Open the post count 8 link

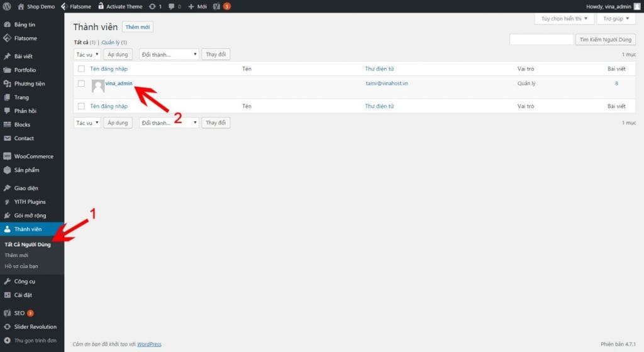(616, 83)
